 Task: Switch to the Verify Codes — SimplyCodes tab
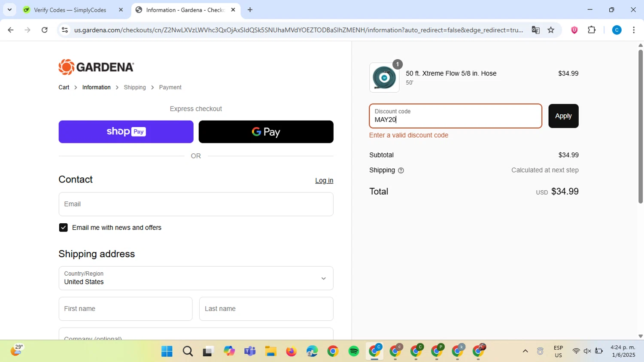70,10
